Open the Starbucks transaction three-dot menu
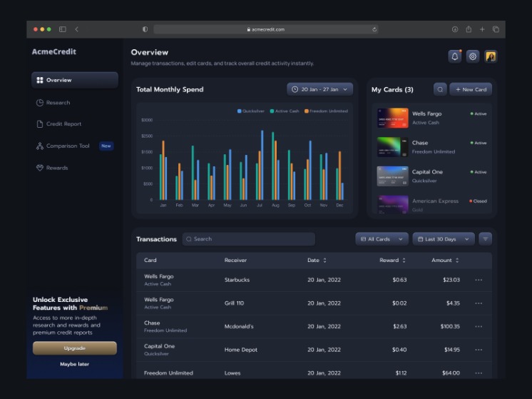 479,280
